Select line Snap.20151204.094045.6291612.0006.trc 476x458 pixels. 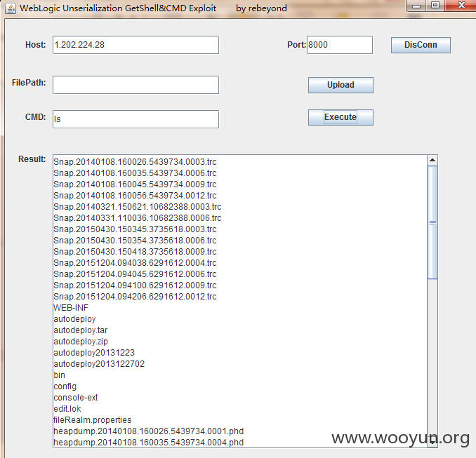[x=135, y=274]
